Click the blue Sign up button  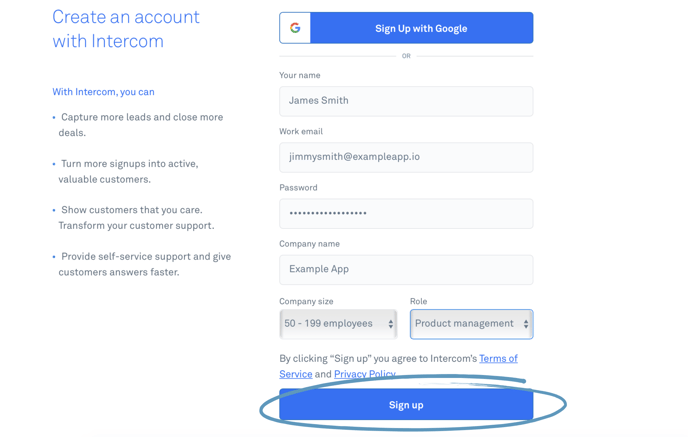[x=406, y=405]
